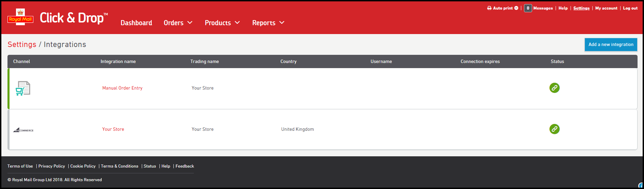
Task: Log out of the account
Action: [x=630, y=8]
